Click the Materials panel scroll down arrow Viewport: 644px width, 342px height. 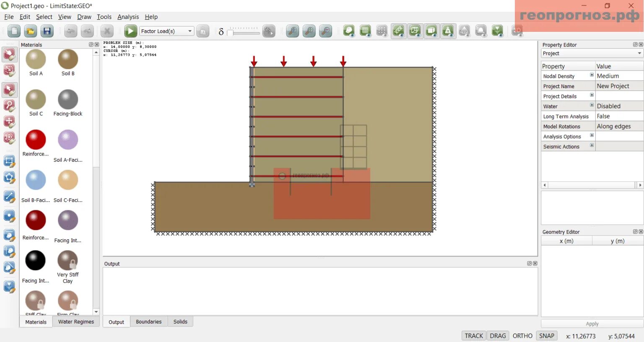[x=96, y=312]
